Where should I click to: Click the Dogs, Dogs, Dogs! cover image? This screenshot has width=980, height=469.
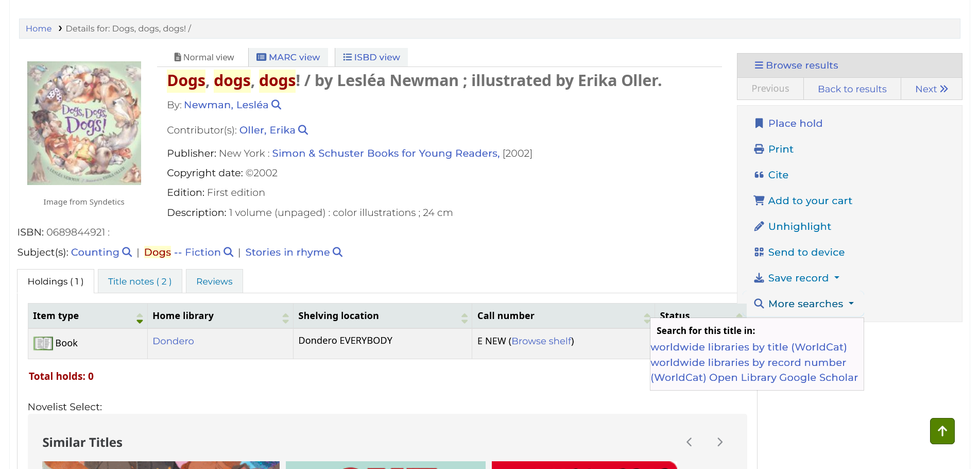click(x=84, y=123)
